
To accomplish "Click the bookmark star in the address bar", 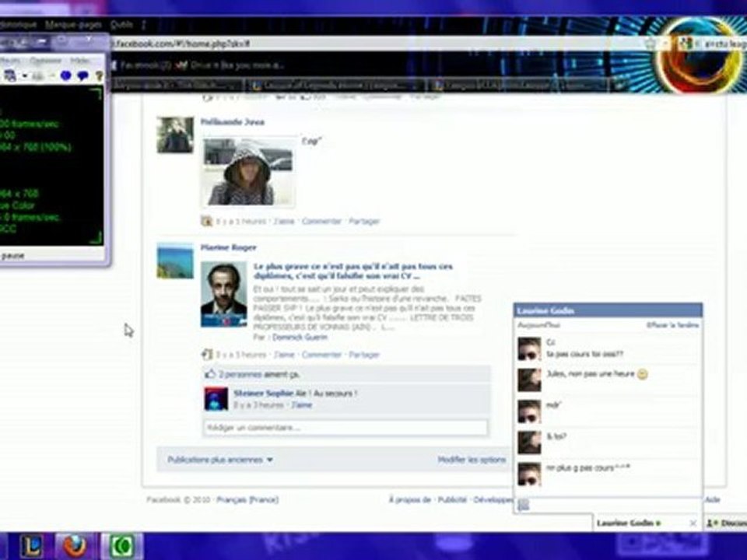I will pyautogui.click(x=651, y=44).
